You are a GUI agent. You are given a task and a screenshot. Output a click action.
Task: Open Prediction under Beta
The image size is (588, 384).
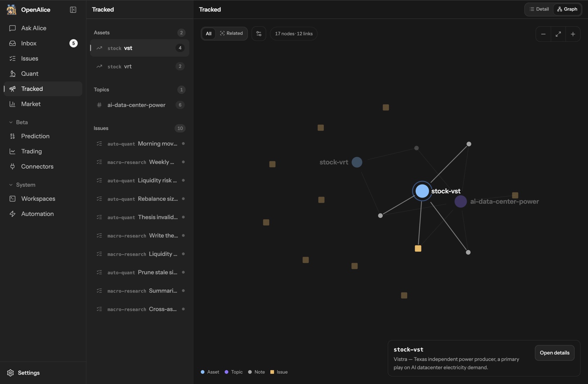[43, 136]
